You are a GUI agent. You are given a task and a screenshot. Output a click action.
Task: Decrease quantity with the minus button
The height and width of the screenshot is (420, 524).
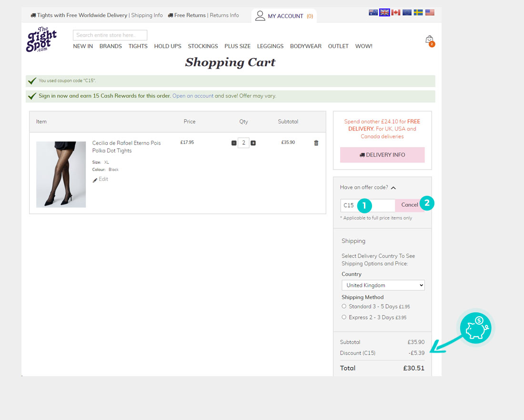pos(234,143)
